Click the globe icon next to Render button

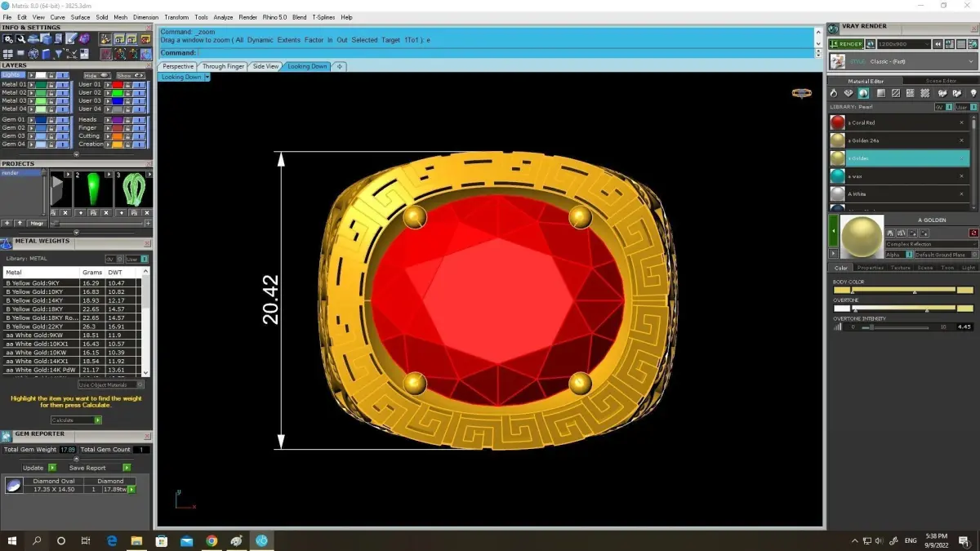pos(871,44)
